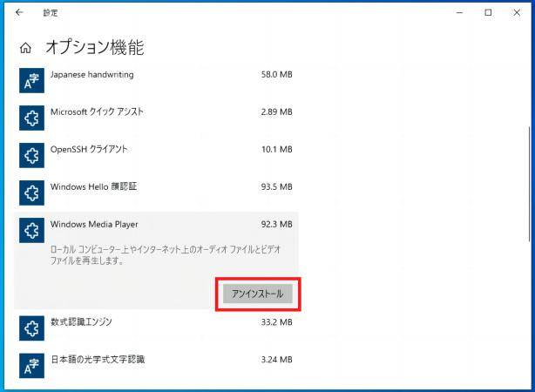The image size is (535, 392).
Task: Click the 日本語の光学式文字認識 language icon
Action: click(x=31, y=366)
